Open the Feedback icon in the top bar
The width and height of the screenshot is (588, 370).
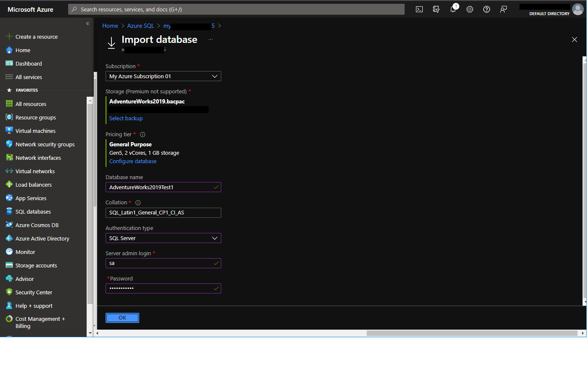(x=503, y=9)
